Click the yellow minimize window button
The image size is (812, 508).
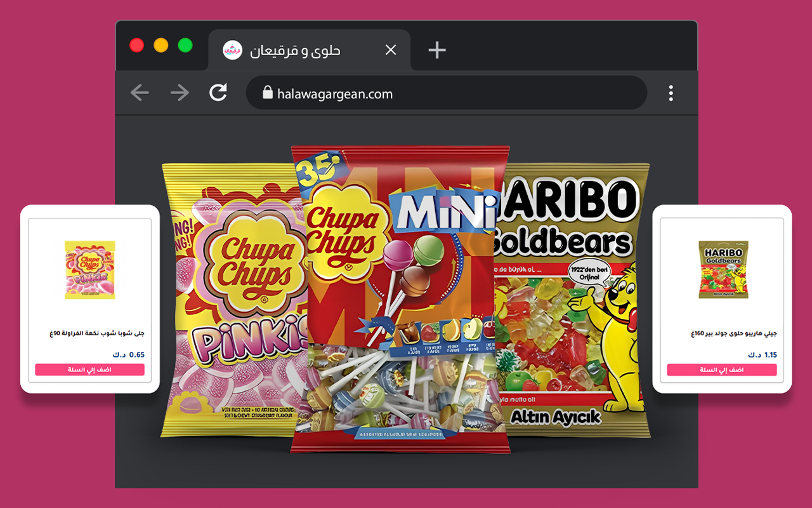161,45
